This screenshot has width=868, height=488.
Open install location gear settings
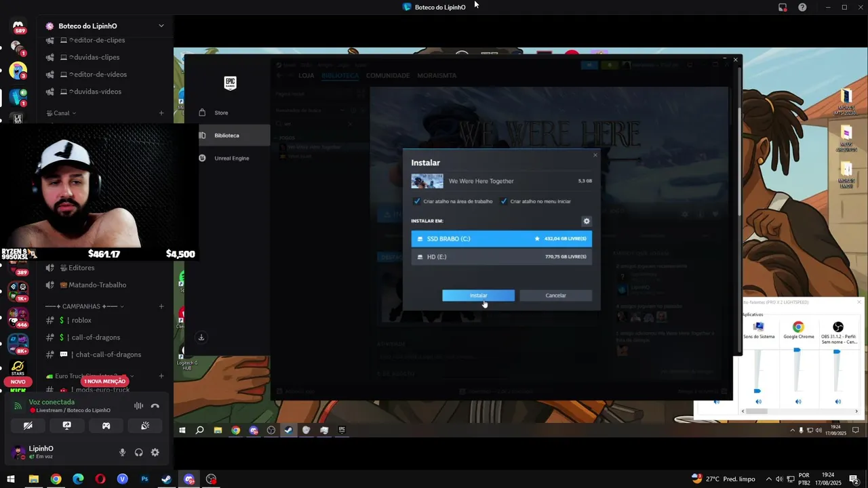587,221
